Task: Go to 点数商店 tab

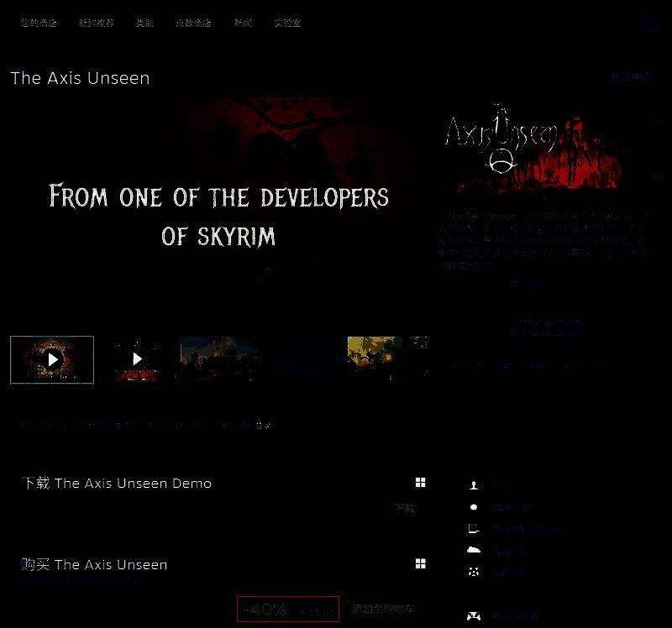Action: pyautogui.click(x=193, y=23)
